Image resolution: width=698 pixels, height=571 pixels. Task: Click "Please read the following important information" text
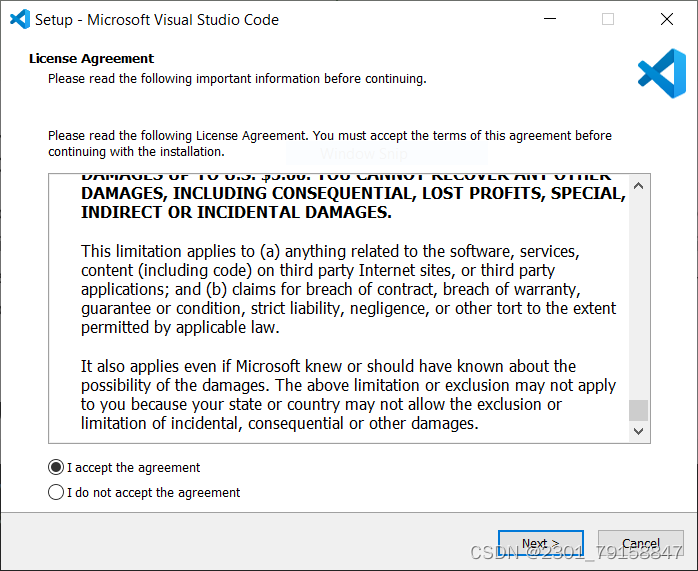[x=237, y=79]
